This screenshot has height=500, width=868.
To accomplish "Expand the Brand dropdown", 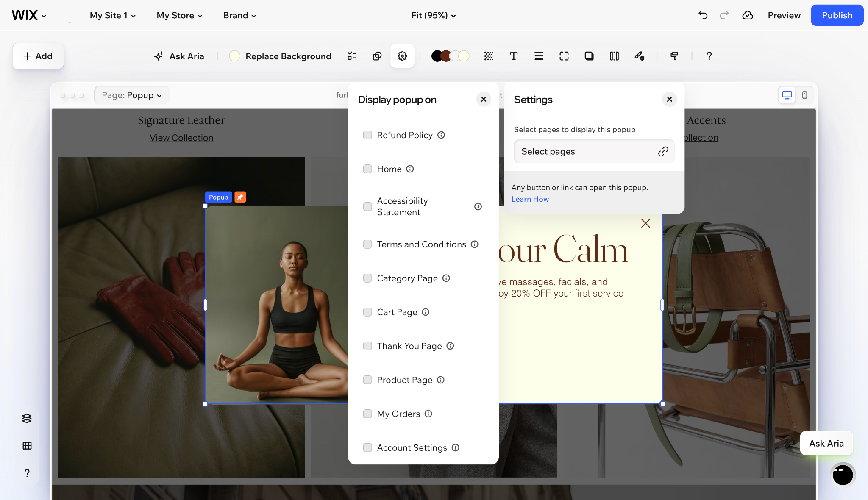I will [240, 15].
